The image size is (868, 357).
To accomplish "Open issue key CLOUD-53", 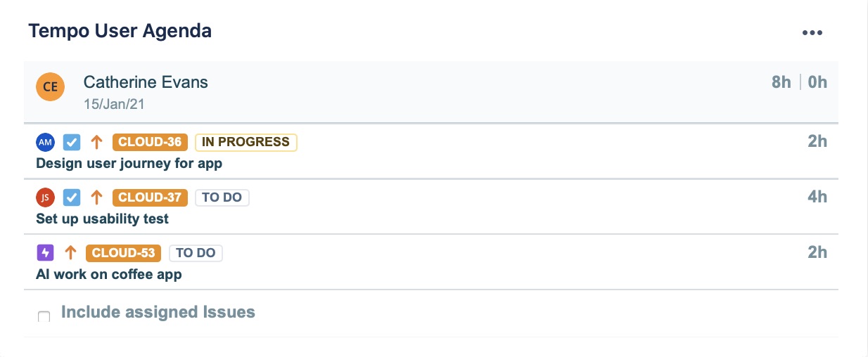I will click(123, 253).
